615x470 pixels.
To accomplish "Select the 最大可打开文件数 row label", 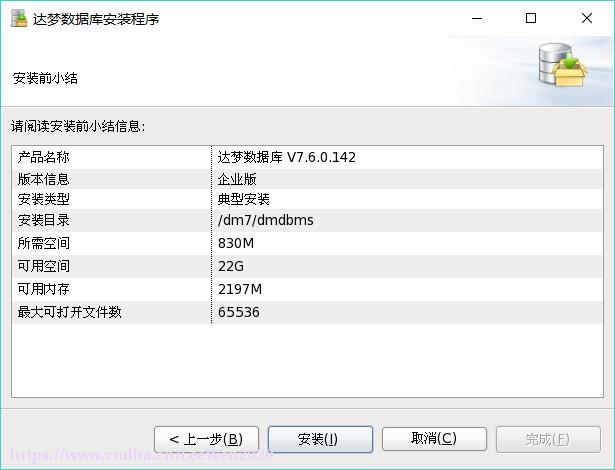I will (69, 312).
